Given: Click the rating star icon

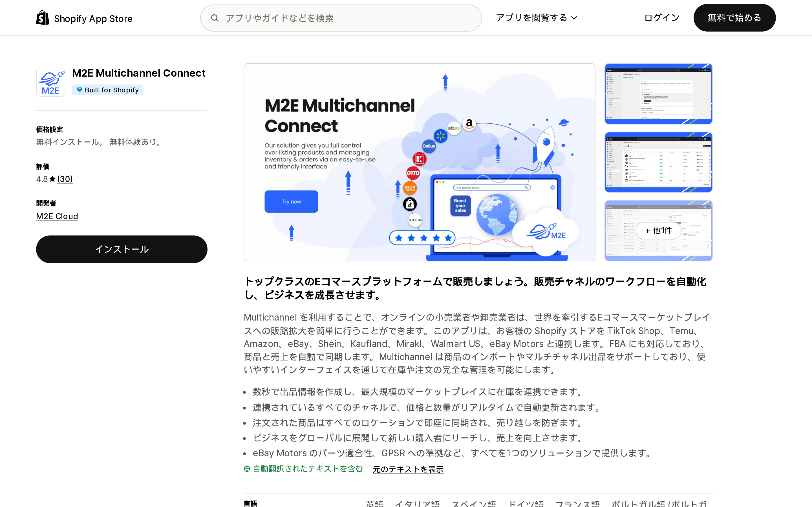Looking at the screenshot, I should [52, 179].
